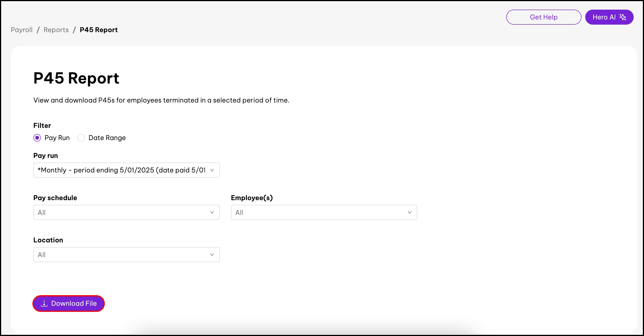The image size is (644, 336).
Task: Select the Pay Run radio button
Action: click(37, 138)
